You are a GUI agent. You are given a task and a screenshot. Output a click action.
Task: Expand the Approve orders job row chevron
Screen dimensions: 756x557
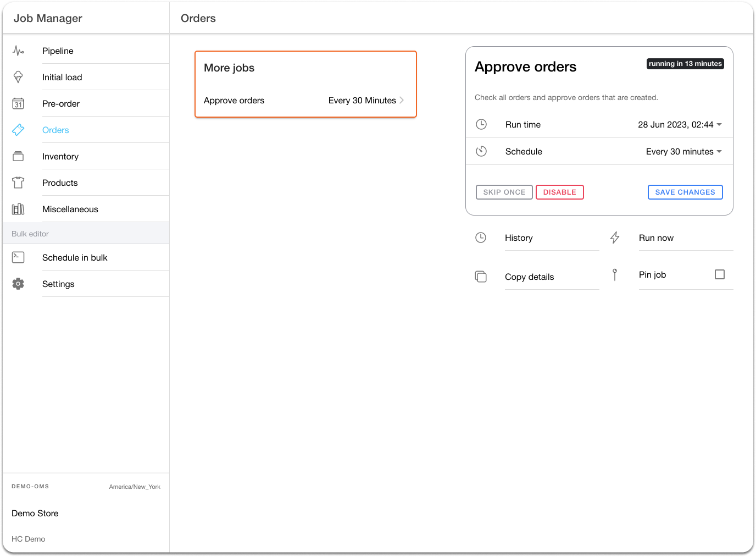(x=402, y=100)
